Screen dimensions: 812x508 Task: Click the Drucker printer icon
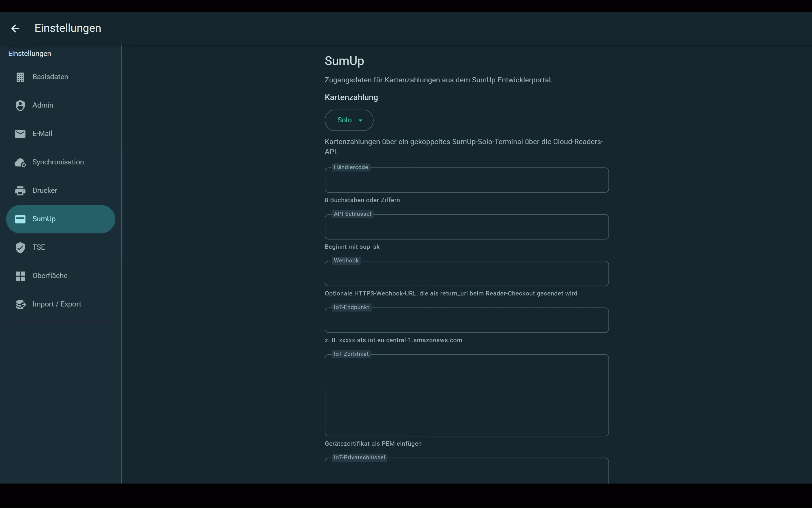(x=20, y=191)
